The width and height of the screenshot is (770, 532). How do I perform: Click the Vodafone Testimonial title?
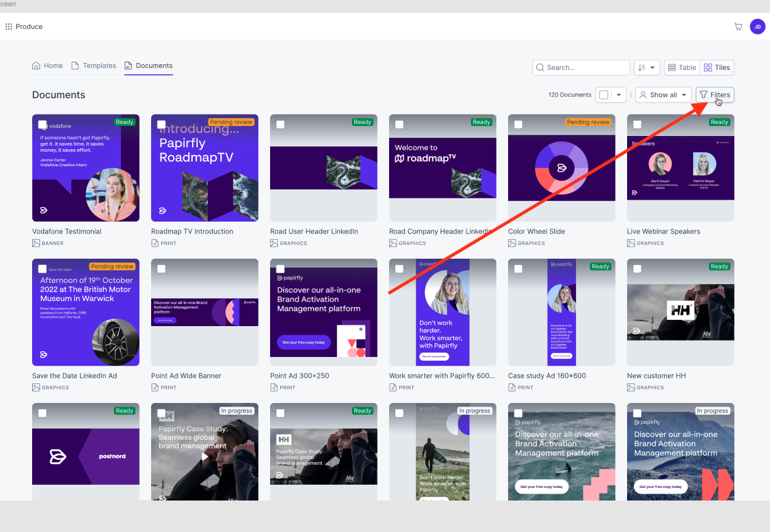click(x=67, y=232)
